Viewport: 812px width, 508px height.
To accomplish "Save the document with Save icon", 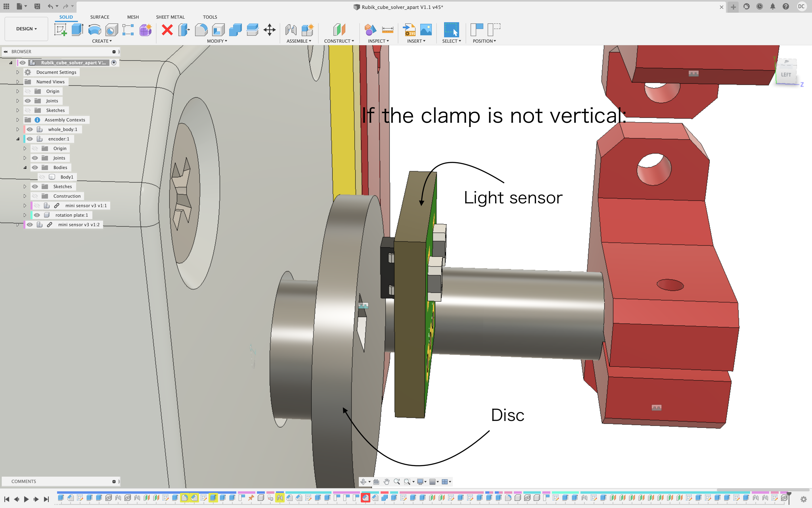I will [37, 6].
